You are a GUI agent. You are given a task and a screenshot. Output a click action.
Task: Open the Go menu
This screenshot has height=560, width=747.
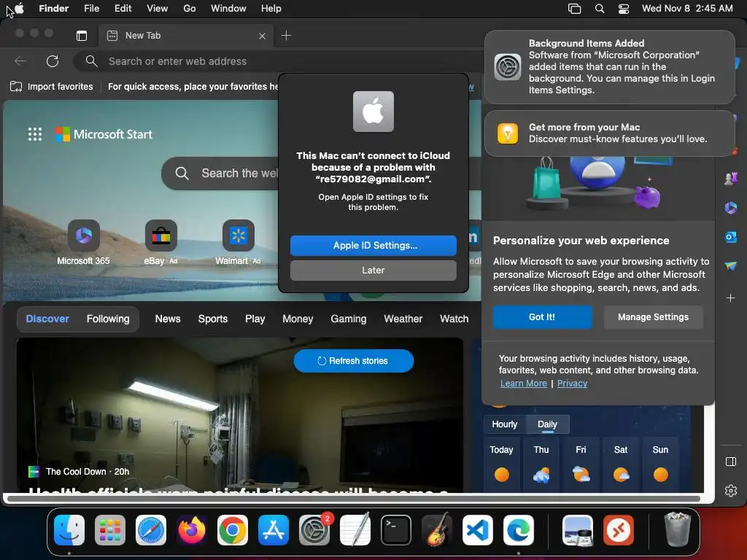190,9
